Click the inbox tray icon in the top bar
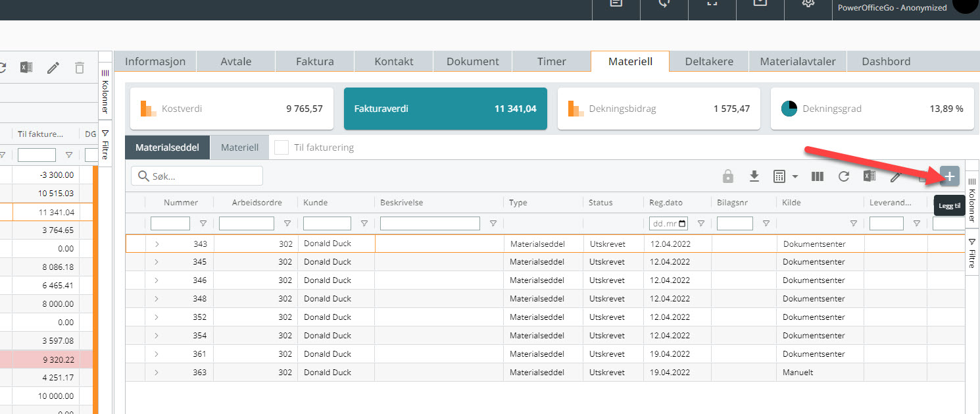This screenshot has height=414, width=980. point(760,4)
